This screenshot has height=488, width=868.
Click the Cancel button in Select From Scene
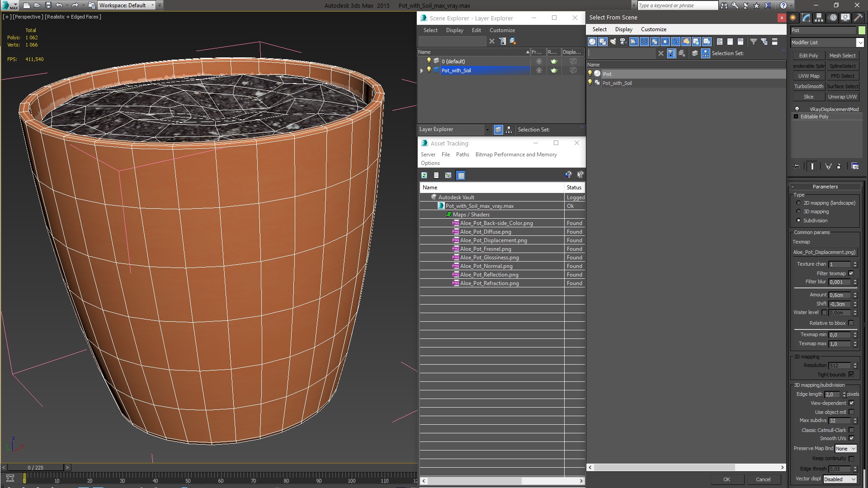[x=763, y=479]
